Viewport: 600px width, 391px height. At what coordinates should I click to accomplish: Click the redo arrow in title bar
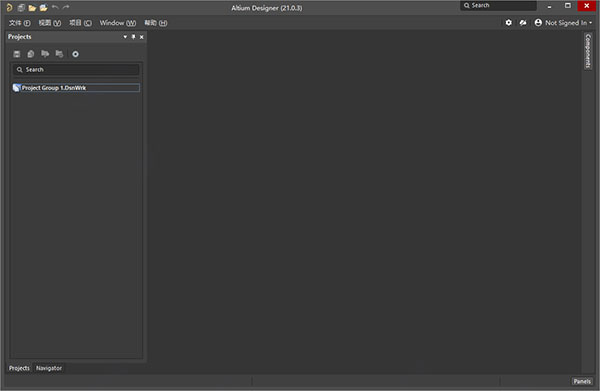click(x=66, y=7)
